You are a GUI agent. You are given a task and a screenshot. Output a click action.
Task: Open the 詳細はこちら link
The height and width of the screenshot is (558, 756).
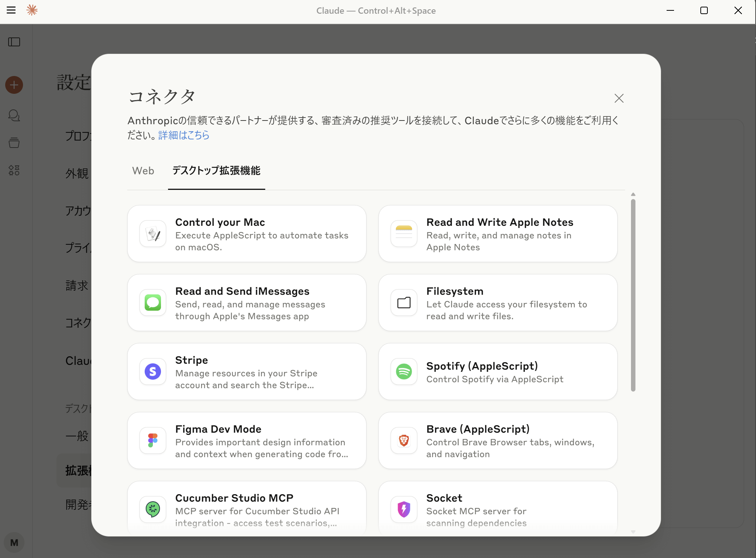click(184, 135)
